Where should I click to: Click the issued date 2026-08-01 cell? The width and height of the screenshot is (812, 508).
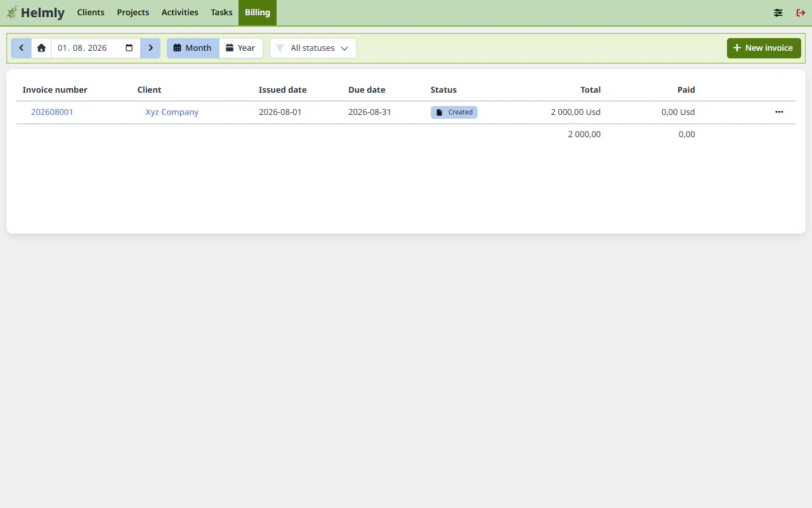pyautogui.click(x=280, y=112)
